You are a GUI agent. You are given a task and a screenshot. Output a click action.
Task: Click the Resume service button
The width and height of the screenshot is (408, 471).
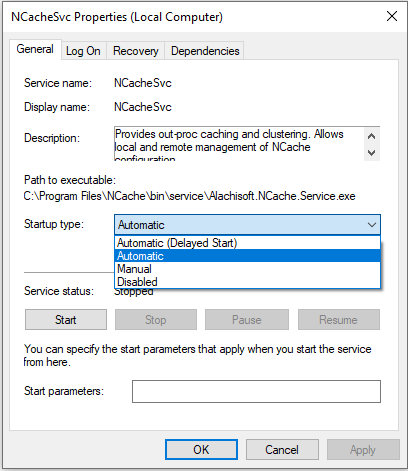point(339,320)
